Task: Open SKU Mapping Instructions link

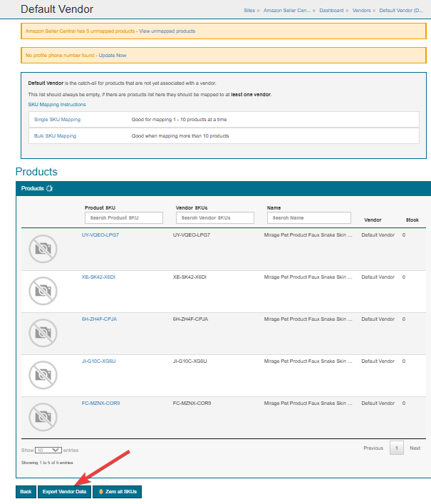Action: 57,105
